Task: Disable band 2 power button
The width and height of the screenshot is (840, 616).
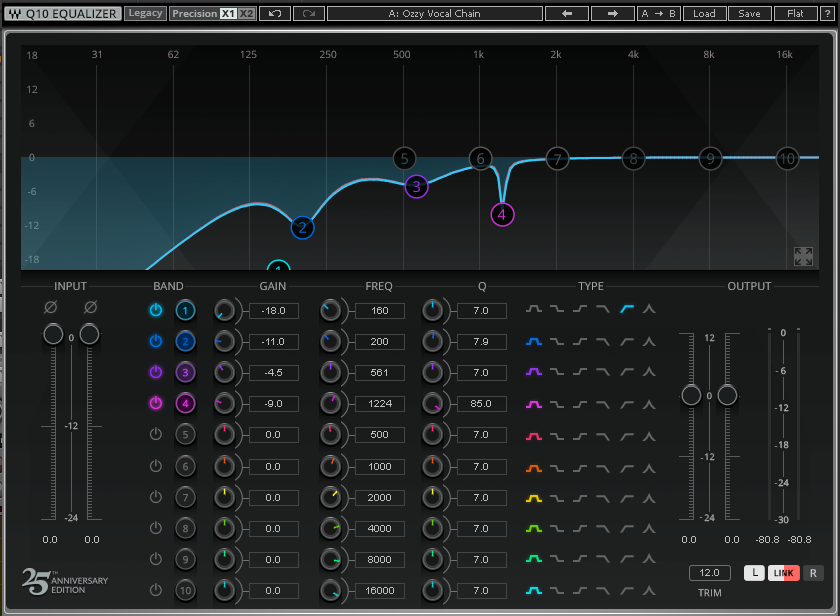Action: pyautogui.click(x=156, y=341)
